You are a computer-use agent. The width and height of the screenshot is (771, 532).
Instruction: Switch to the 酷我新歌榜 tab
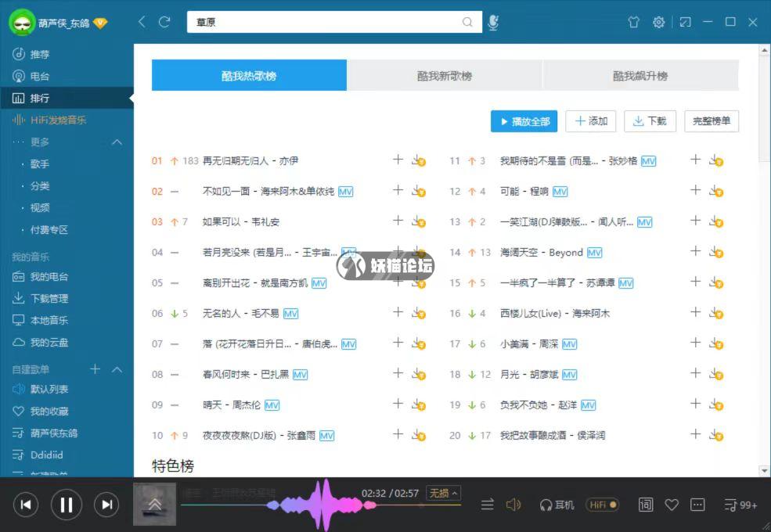click(445, 75)
